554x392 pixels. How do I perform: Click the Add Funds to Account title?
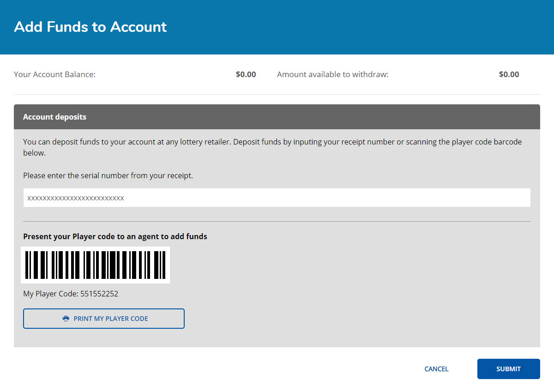[90, 27]
